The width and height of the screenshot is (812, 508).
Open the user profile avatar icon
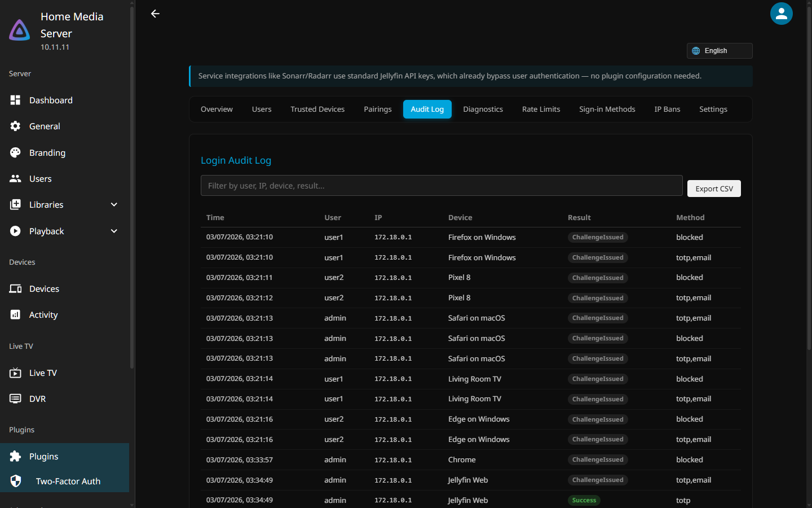tap(782, 14)
